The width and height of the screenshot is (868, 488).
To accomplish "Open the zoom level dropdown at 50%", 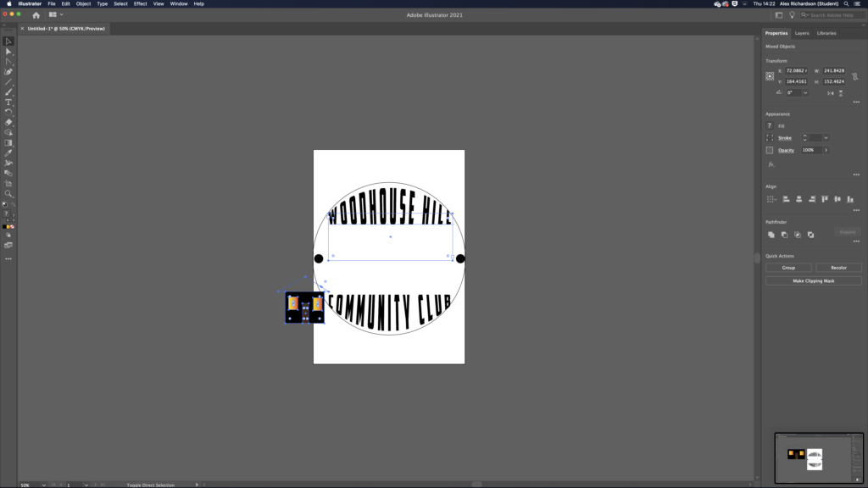I will point(44,485).
